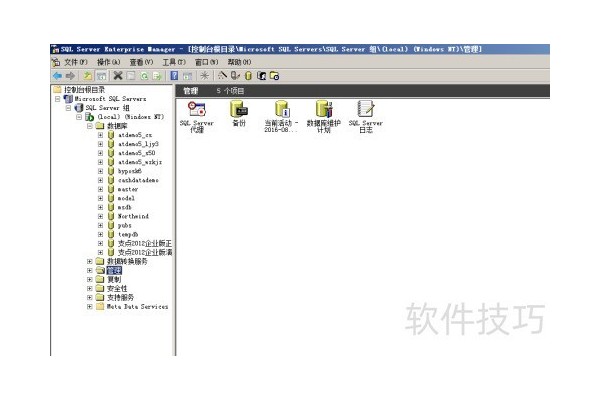Expand the 安全性 node
Screen dimensions: 600x400
[90, 289]
